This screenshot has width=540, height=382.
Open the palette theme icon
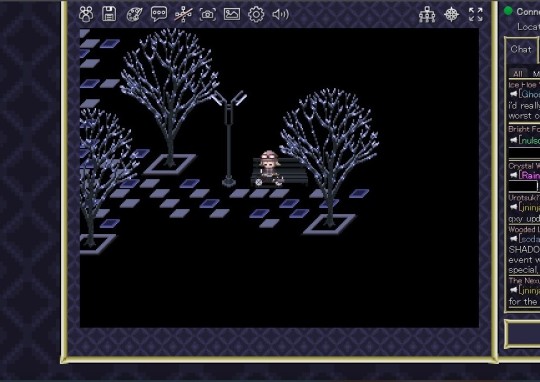(x=134, y=14)
